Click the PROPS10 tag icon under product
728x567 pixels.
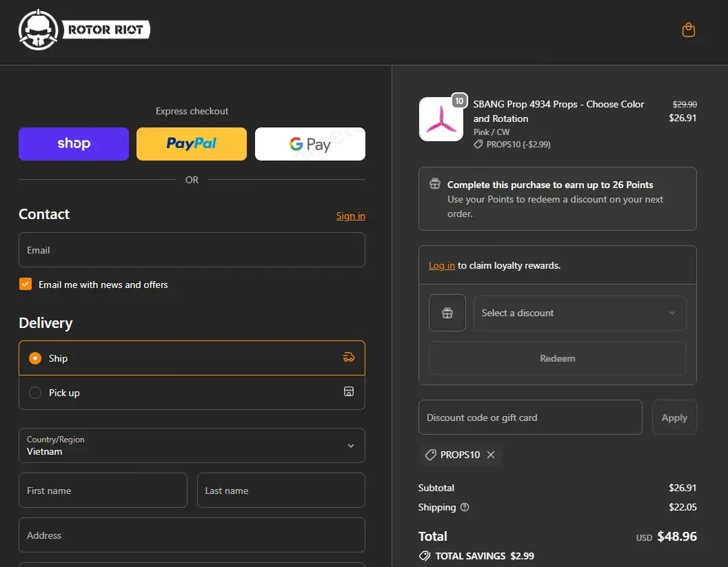pyautogui.click(x=478, y=144)
